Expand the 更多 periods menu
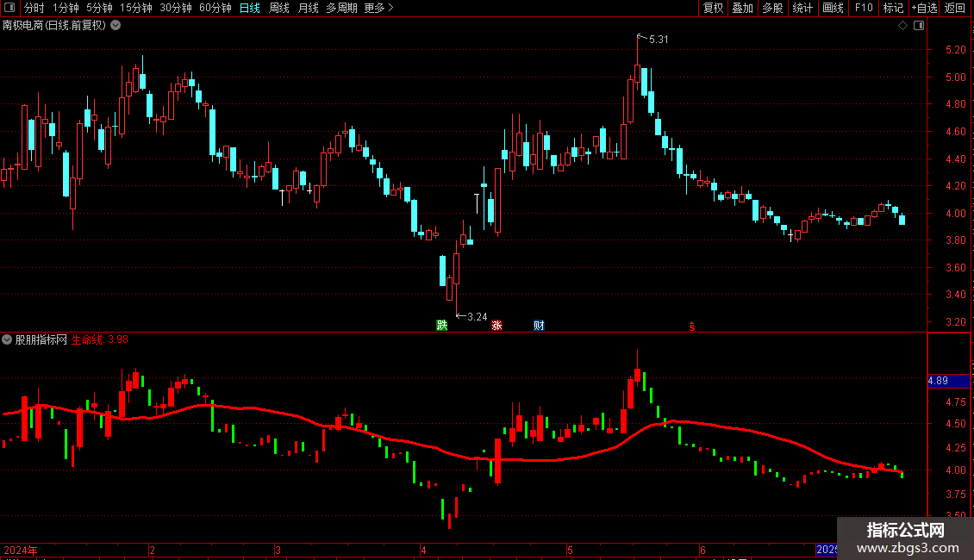The width and height of the screenshot is (974, 560). [378, 8]
